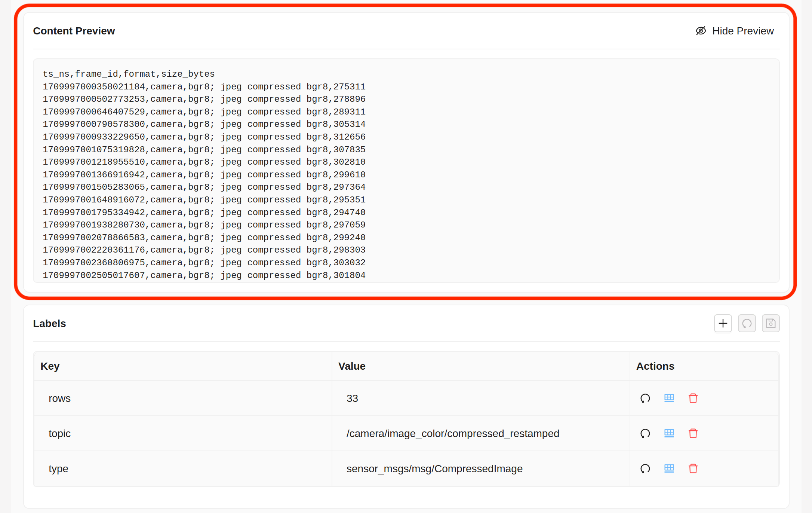Click the rows value 33 cell

pyautogui.click(x=352, y=398)
